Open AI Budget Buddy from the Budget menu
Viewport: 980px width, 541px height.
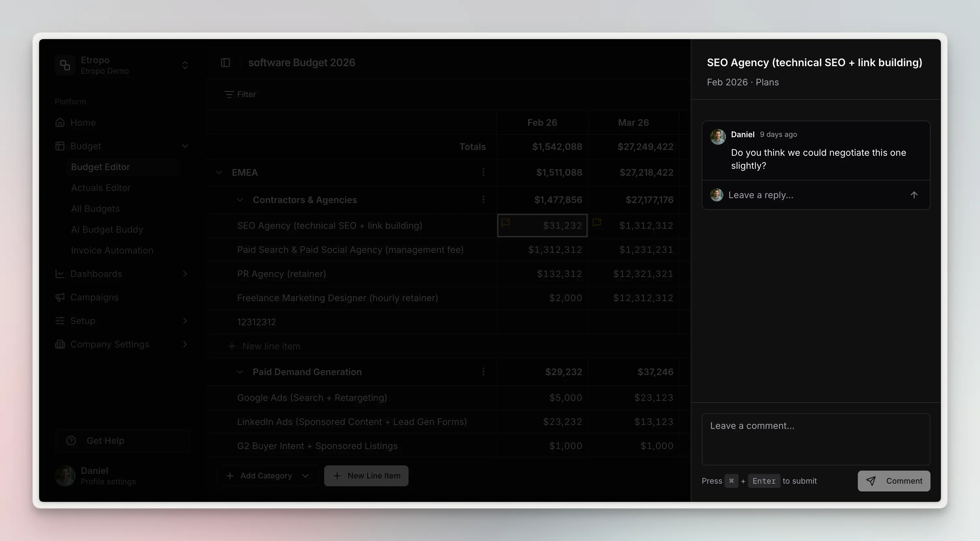[107, 229]
